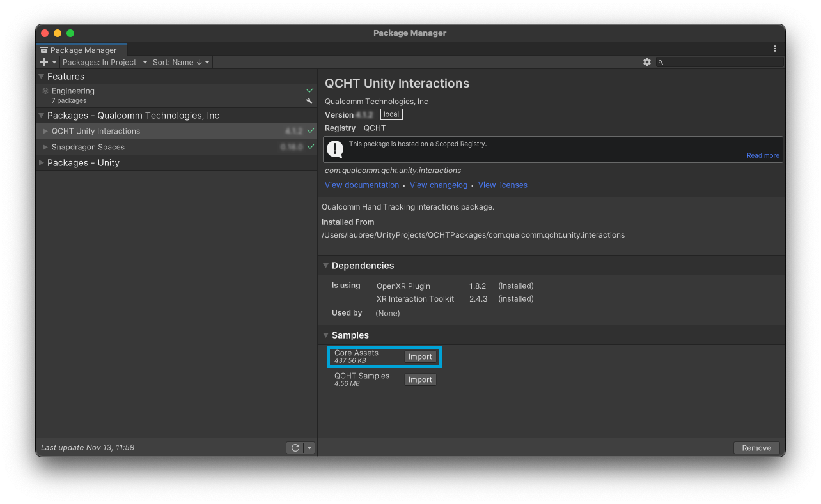Viewport: 821px width, 504px height.
Task: Click the QCHT Samples size 4.56 MB
Action: [x=347, y=384]
